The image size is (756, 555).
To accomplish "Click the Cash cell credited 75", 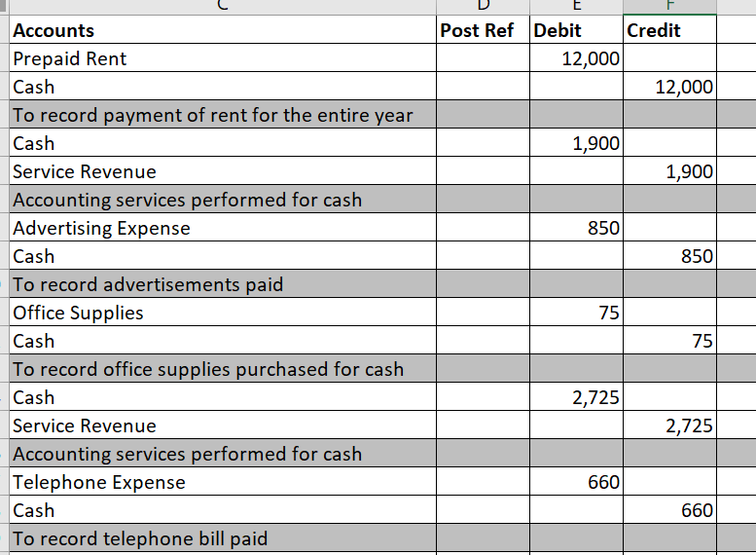I will point(223,341).
